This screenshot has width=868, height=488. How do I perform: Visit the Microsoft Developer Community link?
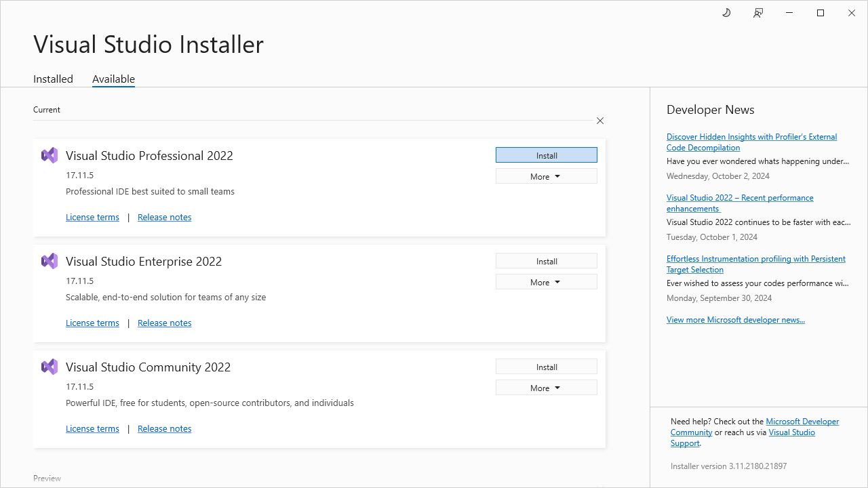[802, 421]
